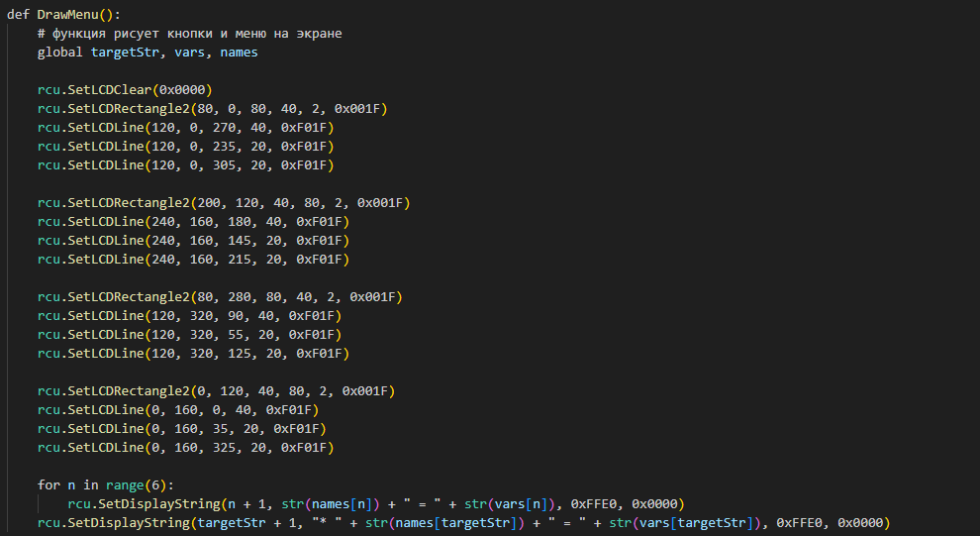Click the global keyword
This screenshot has height=536, width=980.
[x=60, y=53]
